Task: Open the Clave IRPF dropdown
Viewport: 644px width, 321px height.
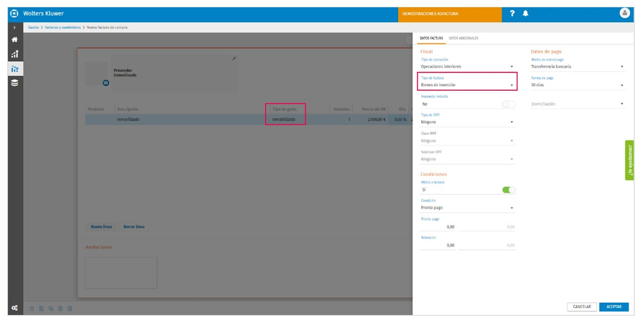Action: pyautogui.click(x=468, y=141)
